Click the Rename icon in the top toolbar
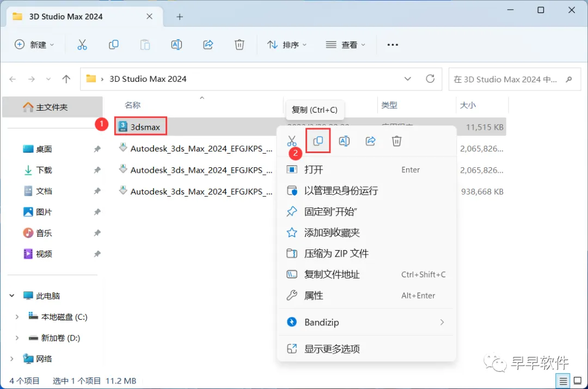588x389 pixels. [176, 45]
